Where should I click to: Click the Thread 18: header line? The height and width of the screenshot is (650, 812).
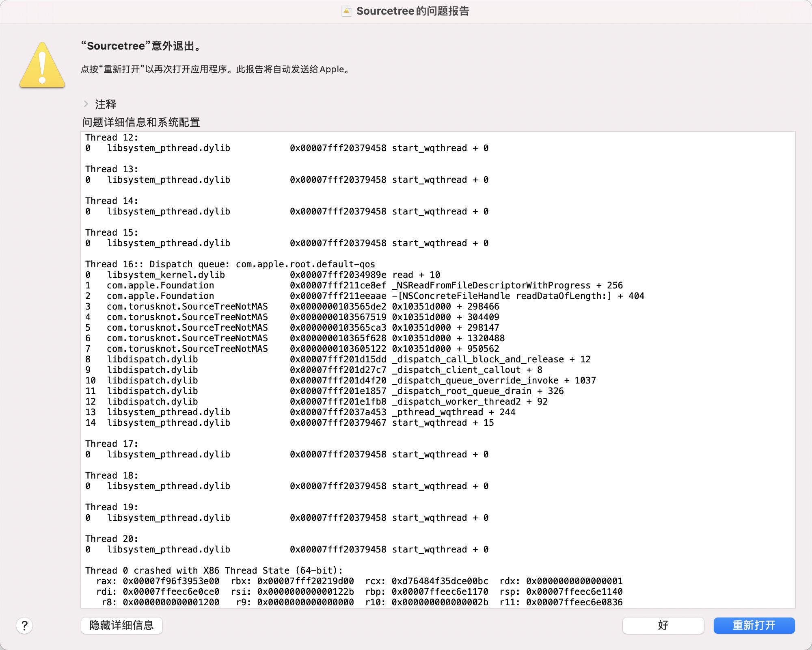pos(112,475)
